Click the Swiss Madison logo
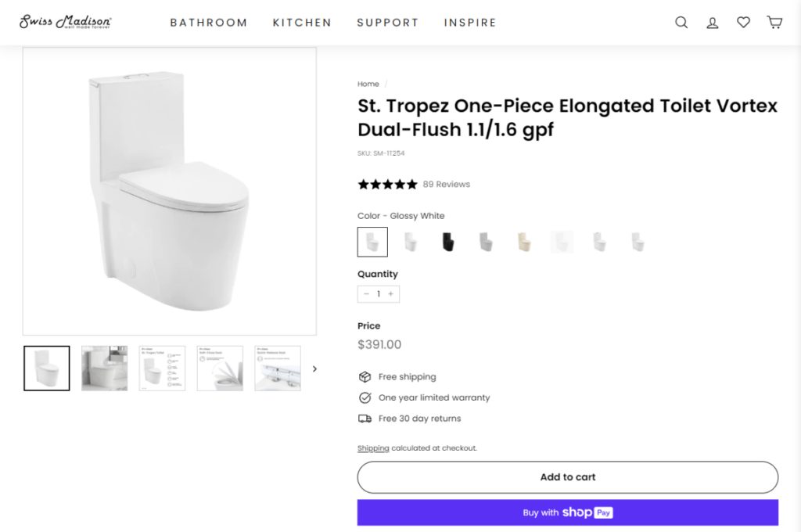Viewport: 801px width, 532px height. (x=66, y=21)
